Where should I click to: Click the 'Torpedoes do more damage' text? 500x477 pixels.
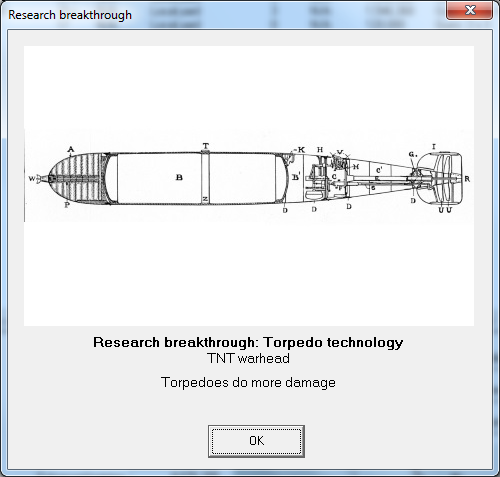(248, 382)
